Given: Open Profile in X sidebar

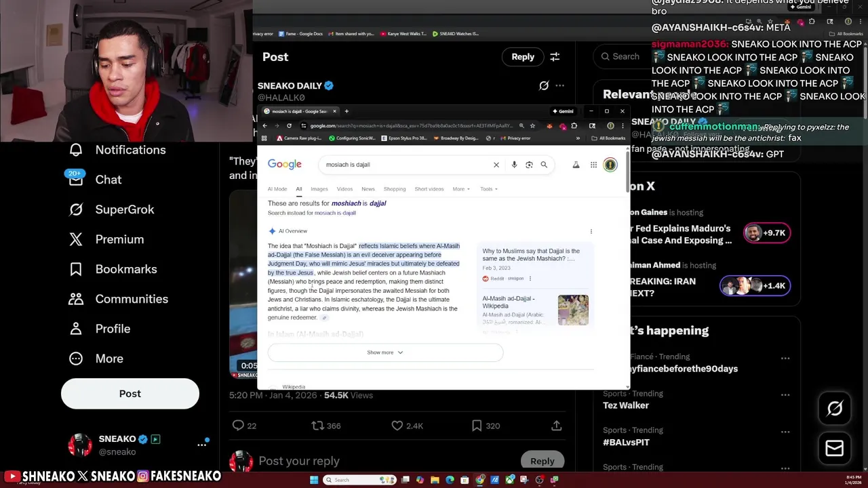Looking at the screenshot, I should [x=99, y=329].
